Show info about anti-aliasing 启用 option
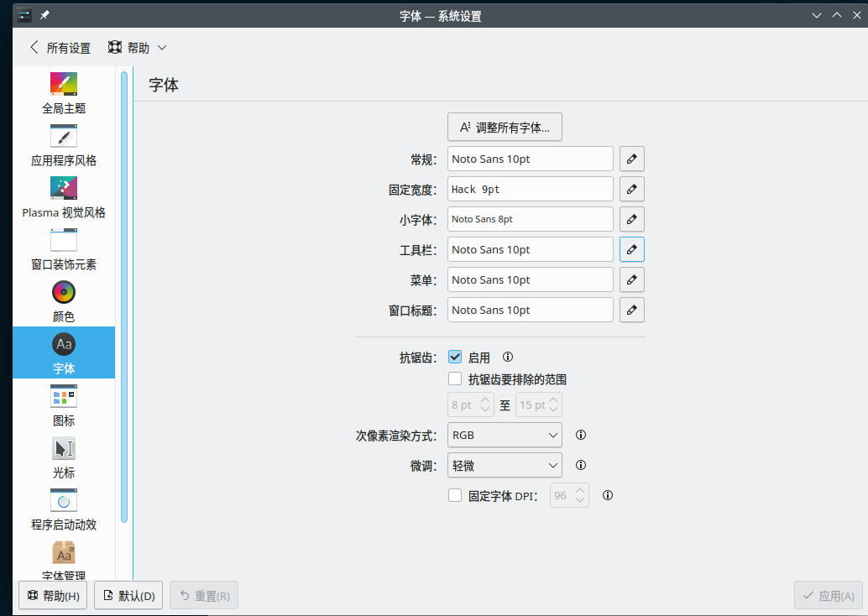This screenshot has height=616, width=868. pos(508,357)
